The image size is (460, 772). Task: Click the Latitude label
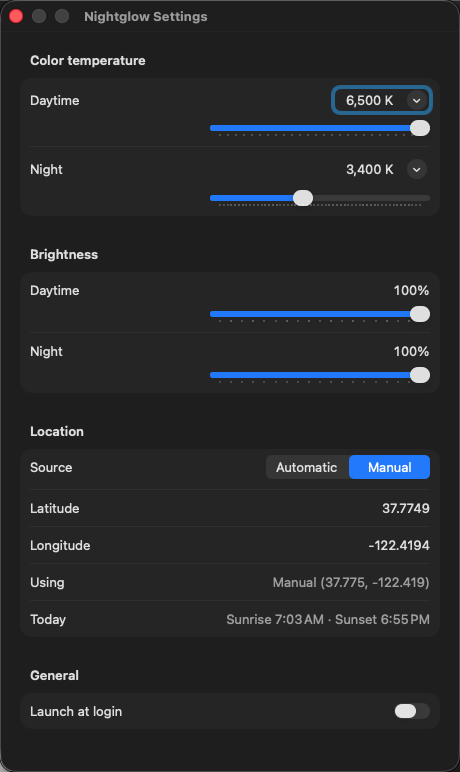click(55, 508)
